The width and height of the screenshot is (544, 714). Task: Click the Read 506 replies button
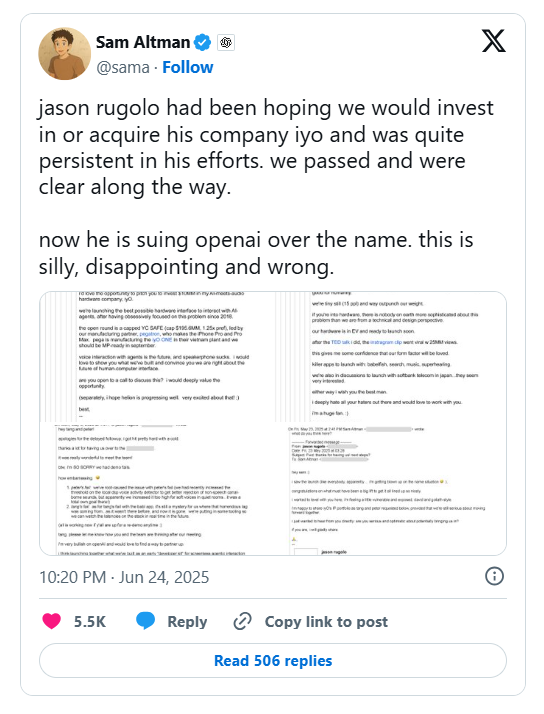point(273,661)
